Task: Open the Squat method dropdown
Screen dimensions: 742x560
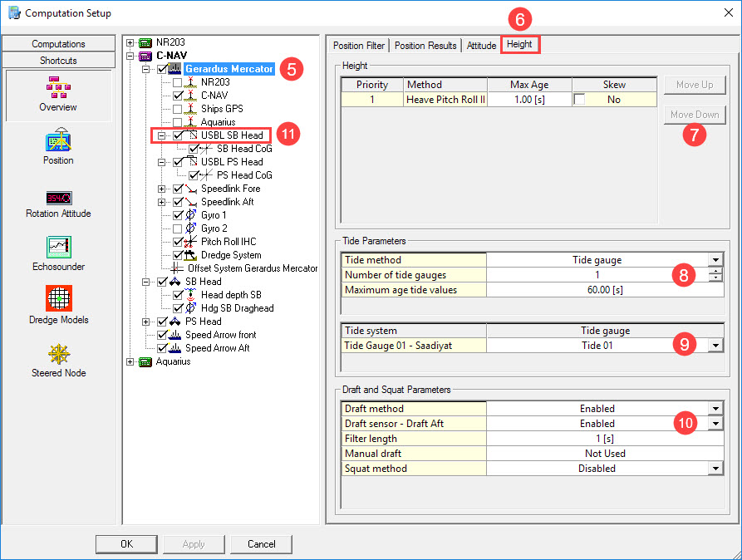Action: pos(715,469)
